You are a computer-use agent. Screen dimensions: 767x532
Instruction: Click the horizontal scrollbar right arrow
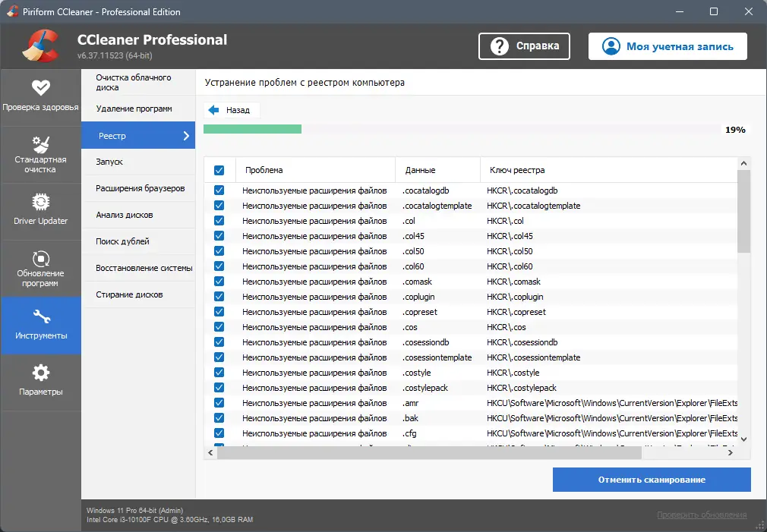[731, 453]
